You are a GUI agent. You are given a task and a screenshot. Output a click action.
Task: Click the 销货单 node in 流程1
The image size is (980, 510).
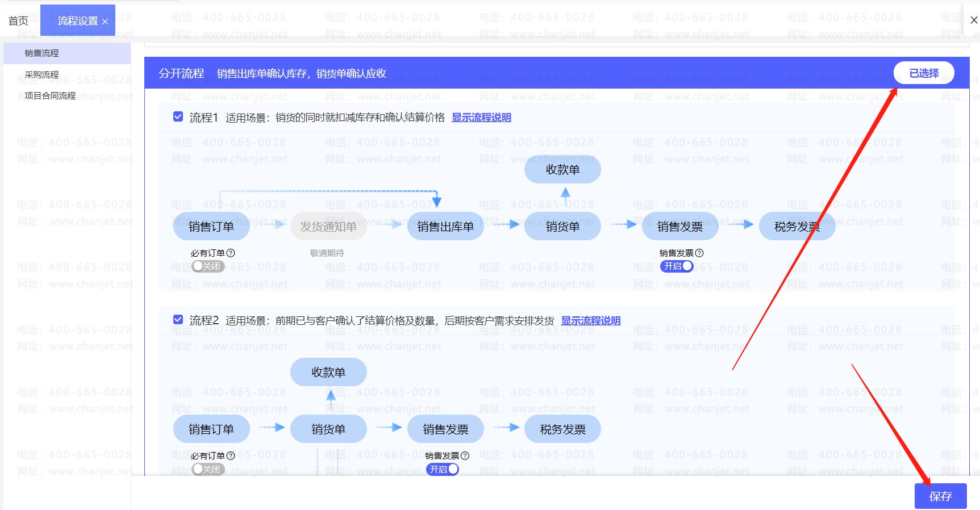tap(562, 227)
